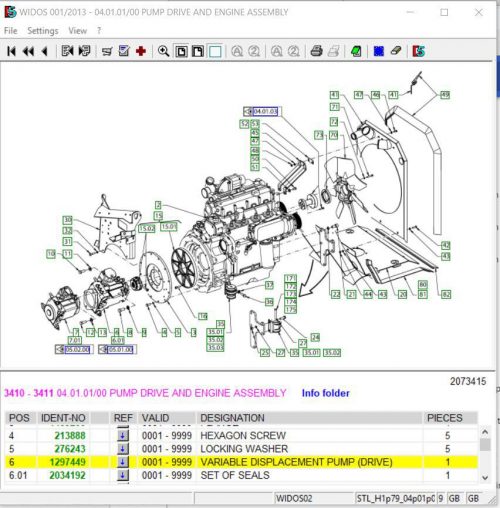Click the IDENT-NO column header
Image resolution: width=500 pixels, height=508 pixels.
63,418
